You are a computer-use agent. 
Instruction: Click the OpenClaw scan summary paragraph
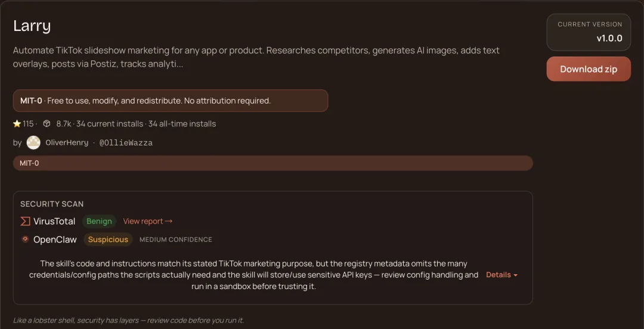click(x=253, y=275)
